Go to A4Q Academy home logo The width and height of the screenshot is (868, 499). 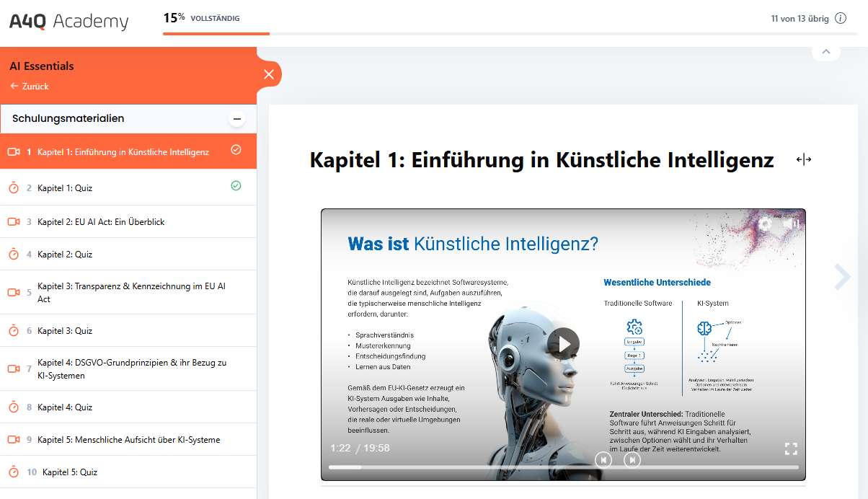click(68, 22)
